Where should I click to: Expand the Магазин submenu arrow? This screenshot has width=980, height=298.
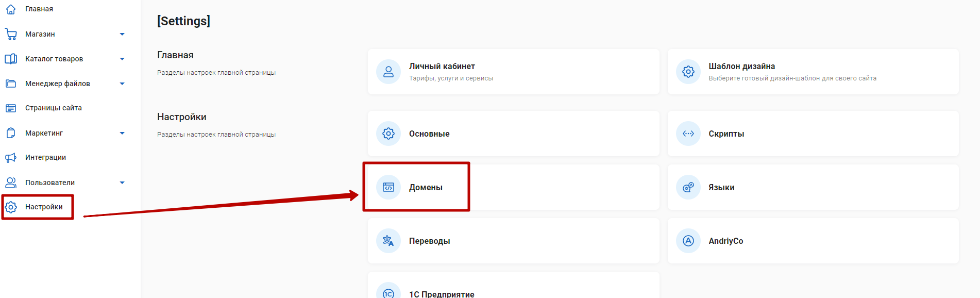122,34
